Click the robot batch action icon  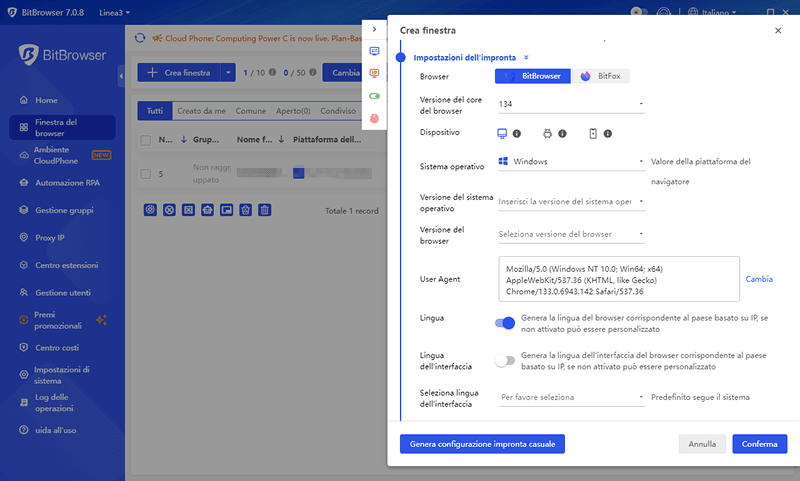207,210
